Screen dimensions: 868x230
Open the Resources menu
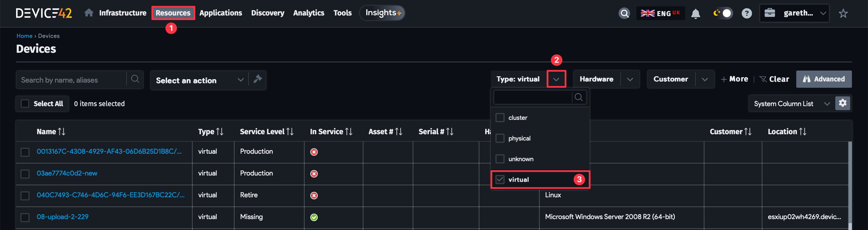[x=173, y=13]
